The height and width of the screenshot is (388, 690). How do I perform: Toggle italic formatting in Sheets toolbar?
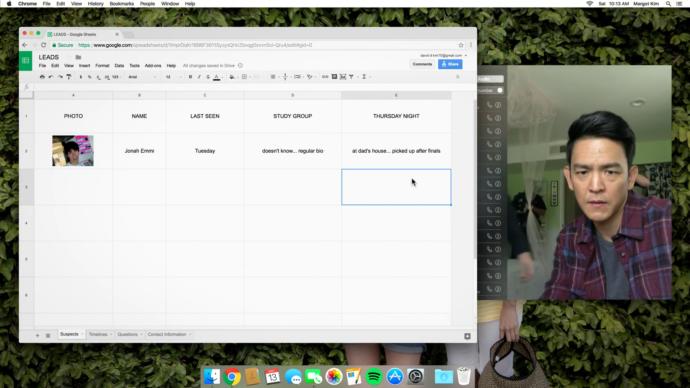(x=199, y=77)
